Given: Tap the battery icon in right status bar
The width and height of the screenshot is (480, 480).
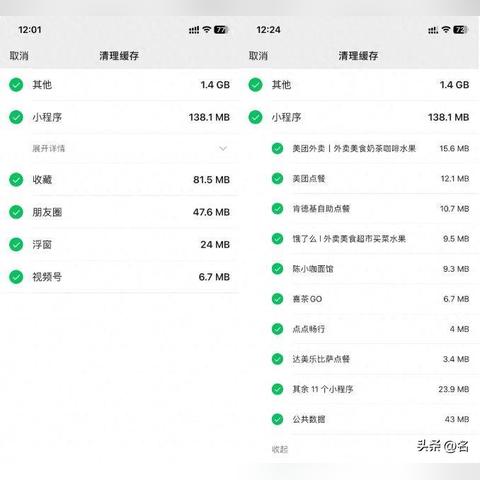Looking at the screenshot, I should [x=460, y=30].
